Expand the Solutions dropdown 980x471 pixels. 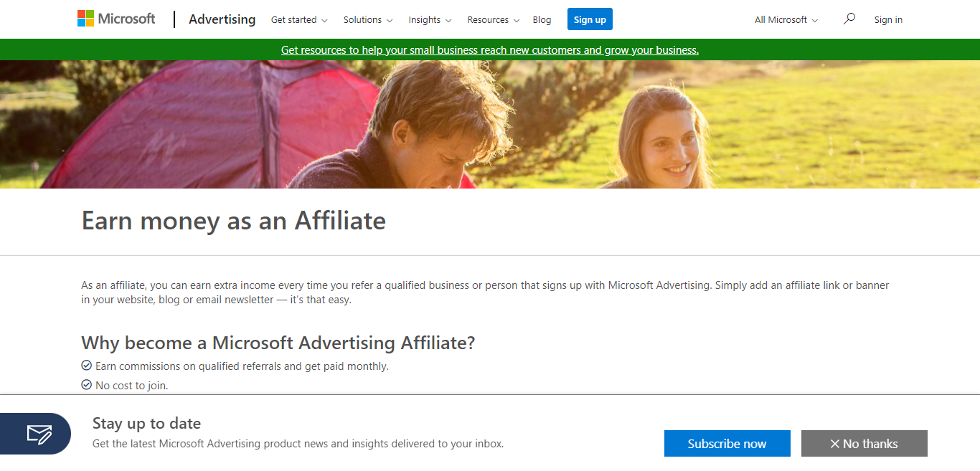(x=368, y=20)
